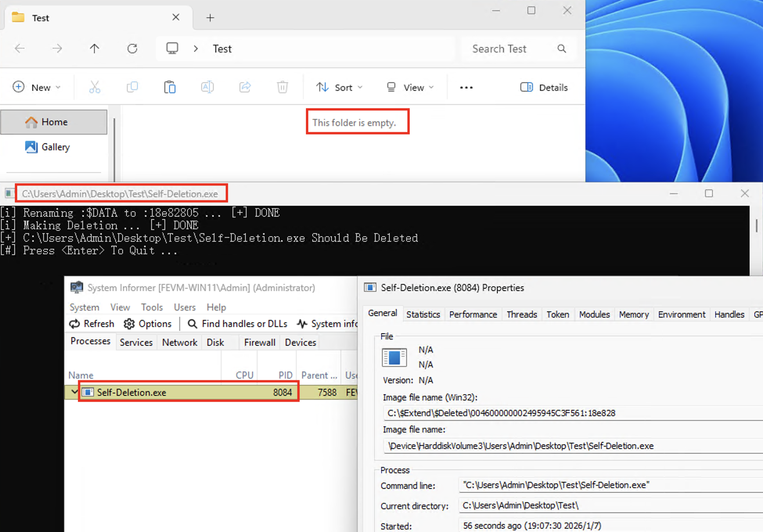Click the Paste icon in Explorer toolbar
The image size is (763, 532).
click(x=170, y=87)
